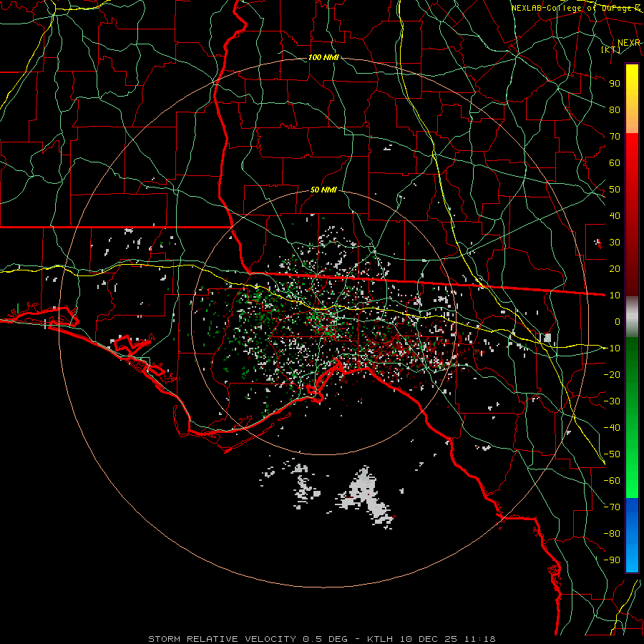Click the "50 NMI" range ring label
644x644 pixels.
coord(323,190)
